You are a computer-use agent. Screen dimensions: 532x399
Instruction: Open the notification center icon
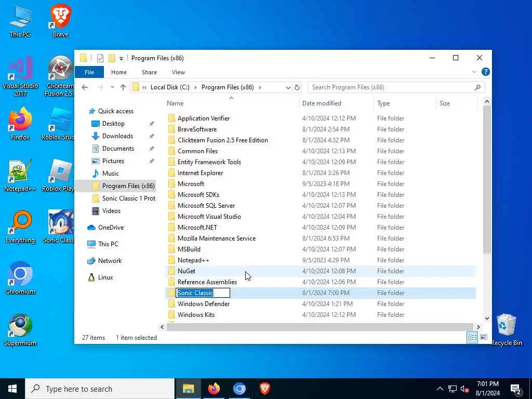(516, 389)
